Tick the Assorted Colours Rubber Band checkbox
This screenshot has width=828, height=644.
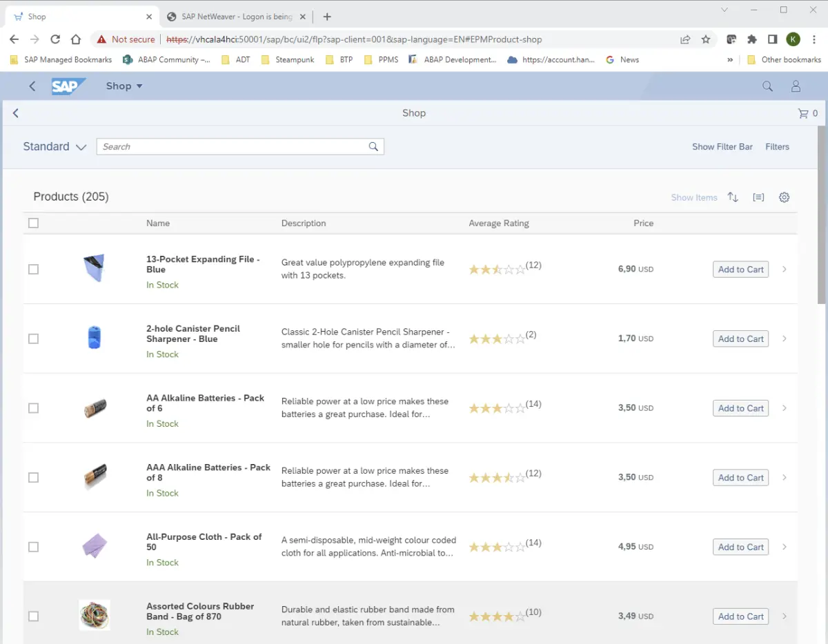(34, 616)
